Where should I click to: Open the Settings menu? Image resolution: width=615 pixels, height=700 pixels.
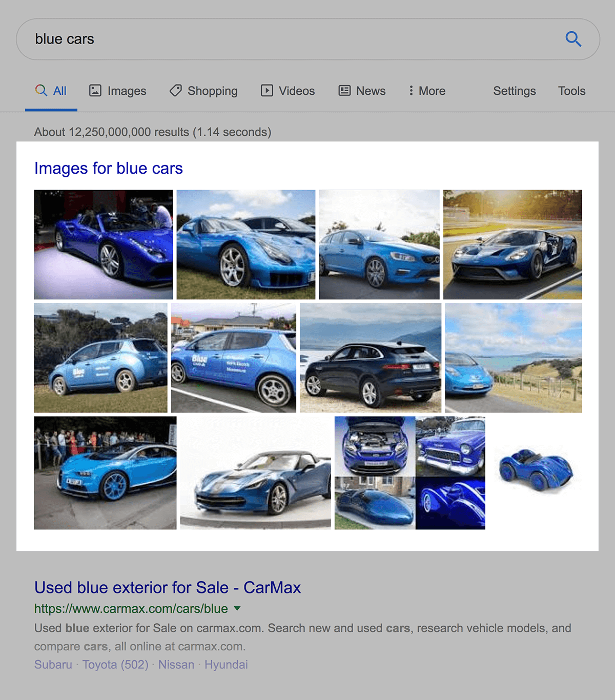click(514, 91)
